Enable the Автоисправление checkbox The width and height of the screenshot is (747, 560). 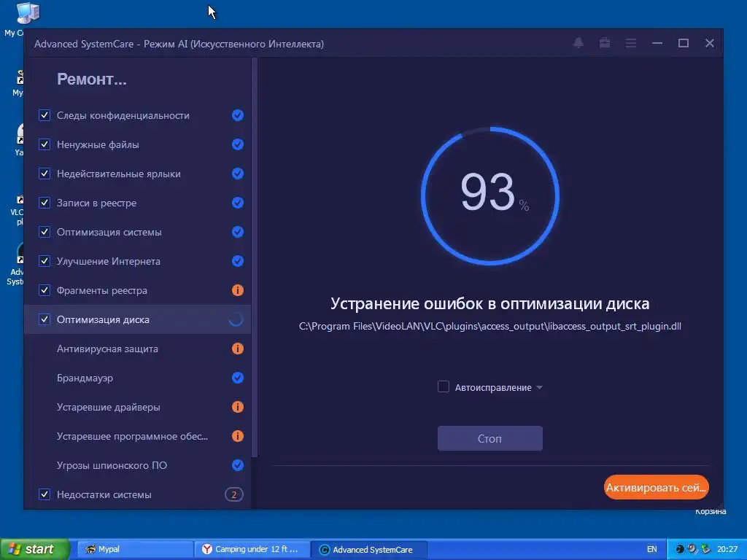pos(444,386)
